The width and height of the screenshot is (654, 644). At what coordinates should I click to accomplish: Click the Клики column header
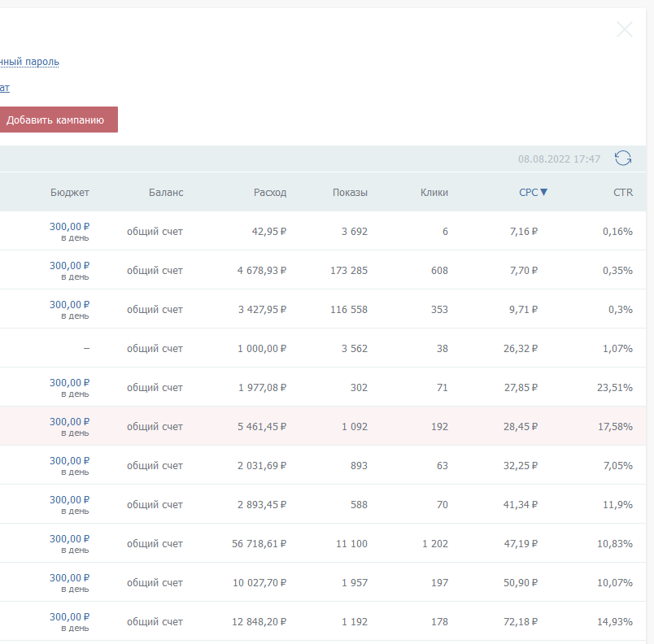(434, 193)
